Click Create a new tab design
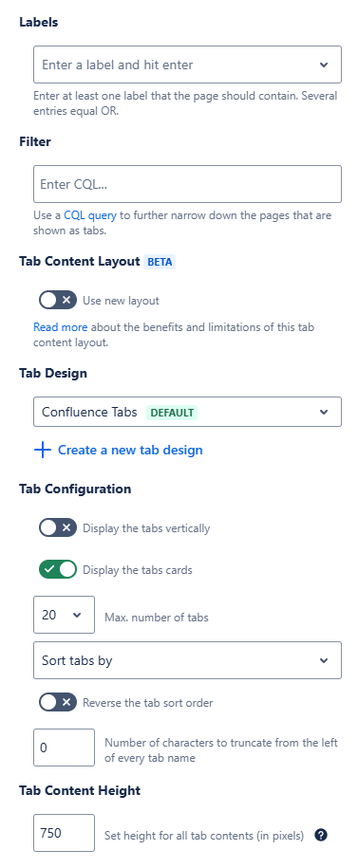 click(x=130, y=450)
